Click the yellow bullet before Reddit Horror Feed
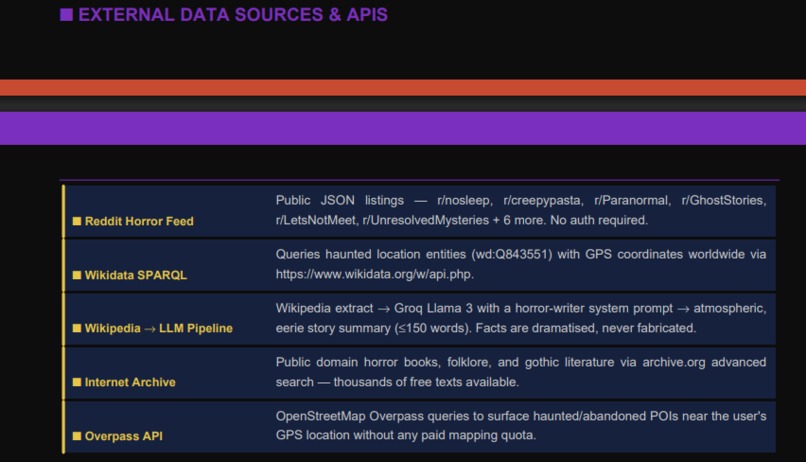Image resolution: width=806 pixels, height=462 pixels. (x=77, y=221)
